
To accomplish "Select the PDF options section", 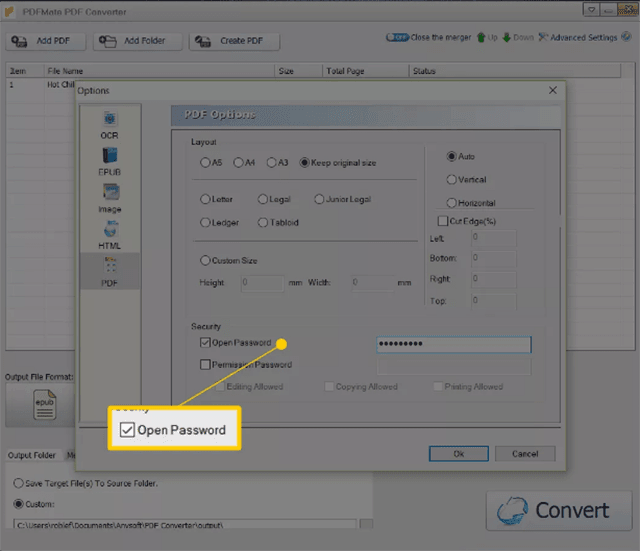I will [109, 271].
